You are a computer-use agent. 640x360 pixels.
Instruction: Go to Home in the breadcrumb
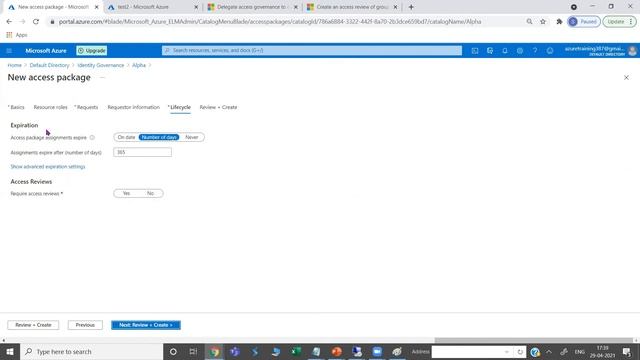pyautogui.click(x=14, y=65)
